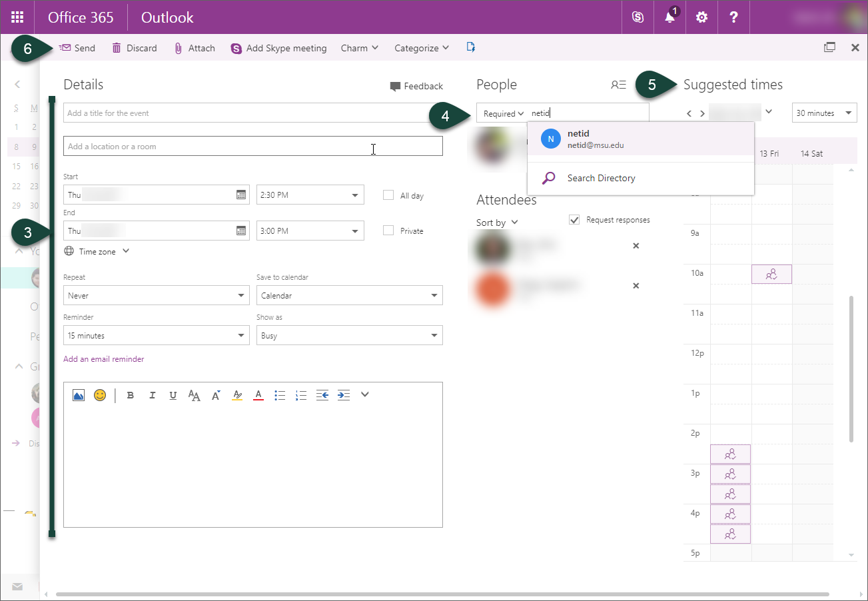Open the Charm menu
868x601 pixels.
[x=359, y=48]
